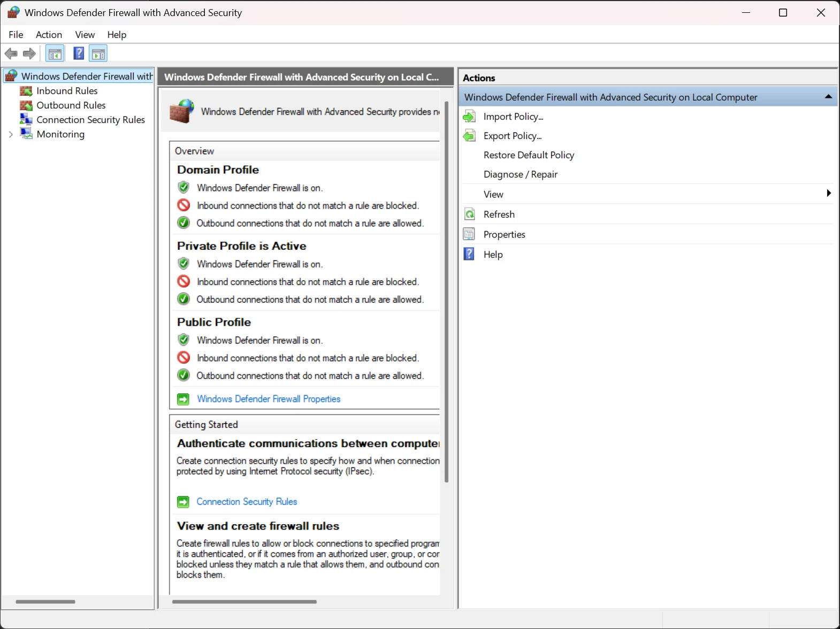
Task: Click the blue Help toolbar icon
Action: point(79,53)
